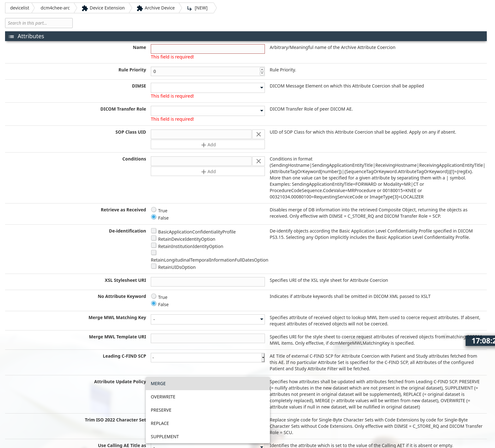This screenshot has height=448, width=495.
Task: Clear SOP Class UID using the X icon
Action: [258, 134]
